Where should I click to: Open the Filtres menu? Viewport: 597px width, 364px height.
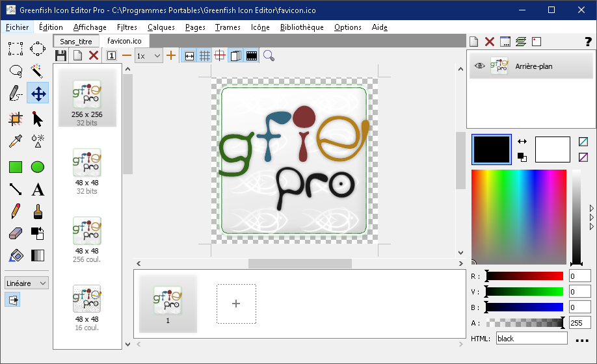[x=127, y=27]
